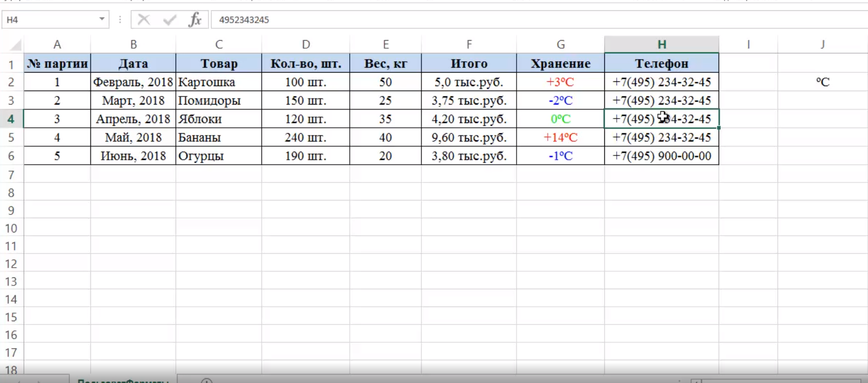This screenshot has width=868, height=383.
Task: Select column J header
Action: (x=823, y=44)
